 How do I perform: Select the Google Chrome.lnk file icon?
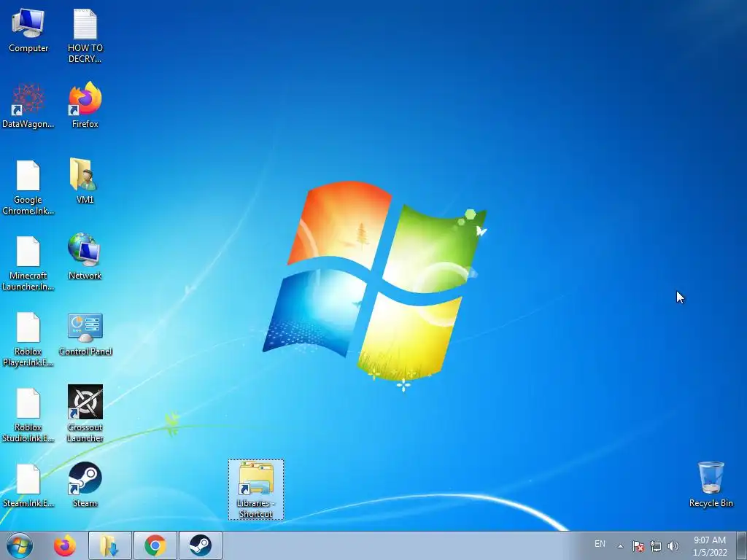pos(28,187)
